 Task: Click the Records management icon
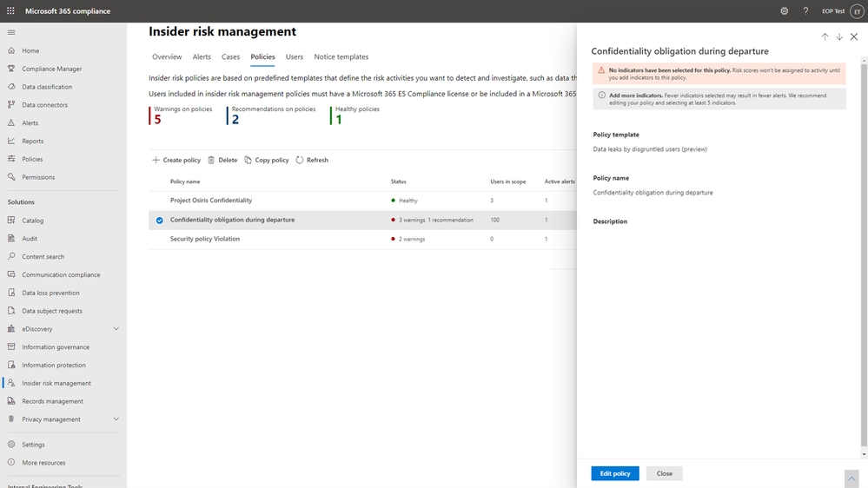point(11,401)
